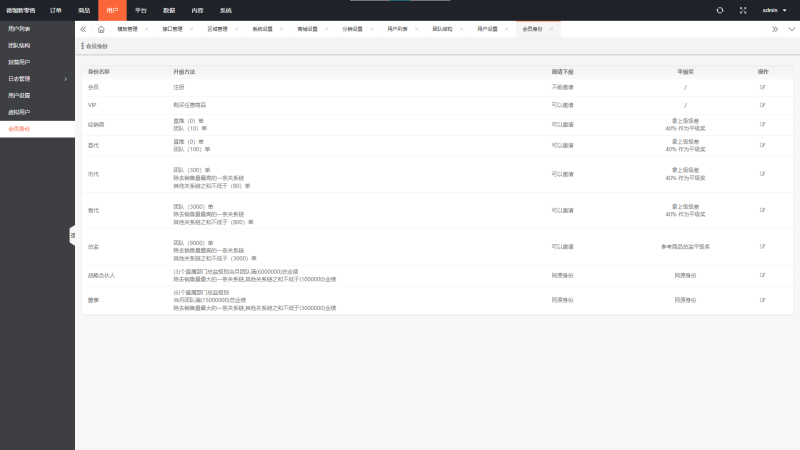Screen dimensions: 800x450
Task: Switch to the 模板管理 tab
Action: point(128,29)
